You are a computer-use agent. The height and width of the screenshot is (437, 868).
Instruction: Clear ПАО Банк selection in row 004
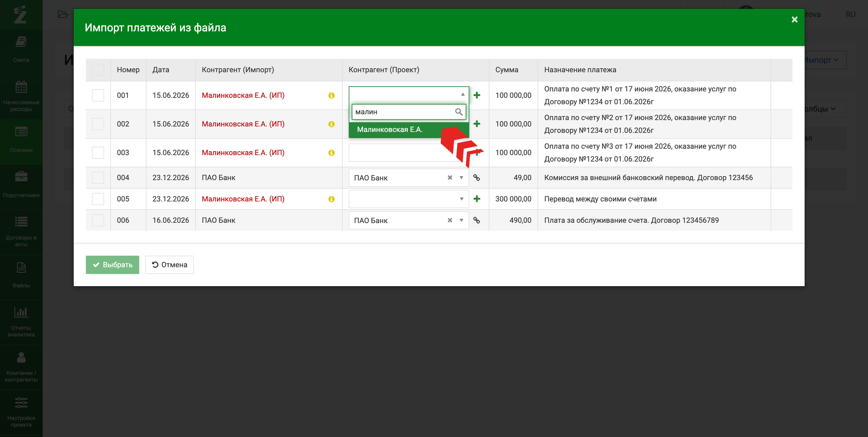tap(450, 178)
